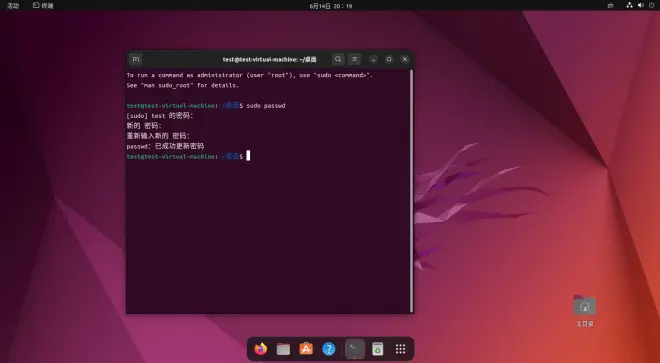The height and width of the screenshot is (363, 660).
Task: Select the Terminal icon in the dock
Action: [355, 349]
